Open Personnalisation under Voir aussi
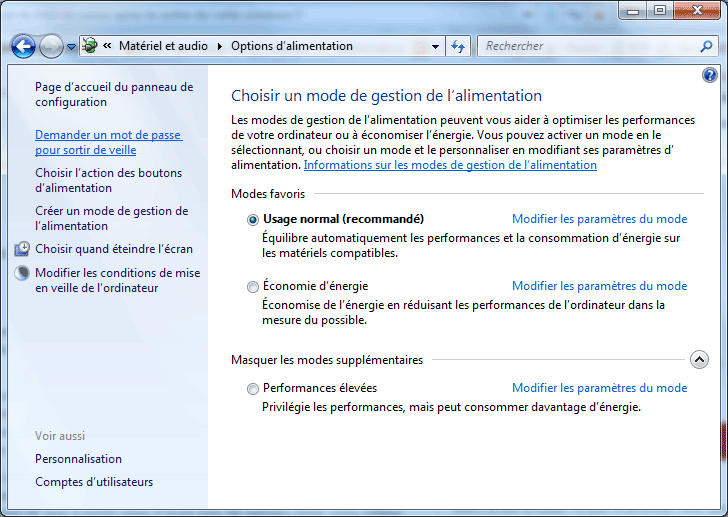Screen dimensions: 728x517 [78, 459]
